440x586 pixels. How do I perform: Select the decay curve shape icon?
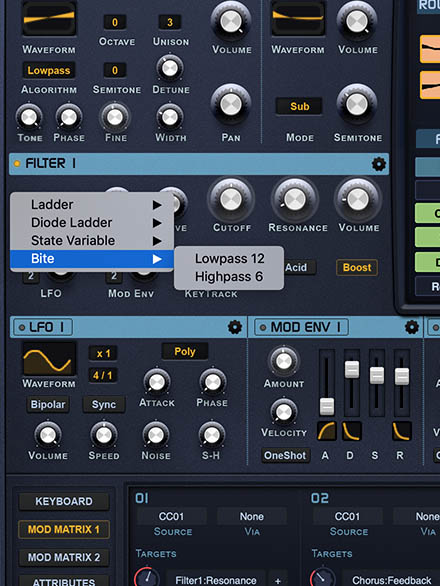click(x=352, y=431)
